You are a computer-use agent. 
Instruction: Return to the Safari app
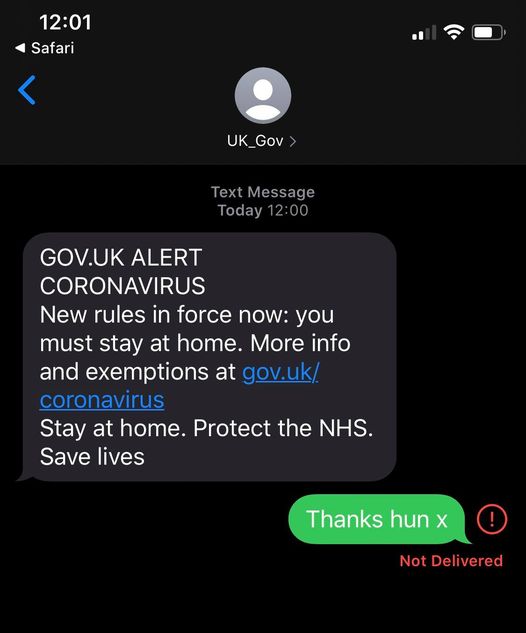point(44,48)
